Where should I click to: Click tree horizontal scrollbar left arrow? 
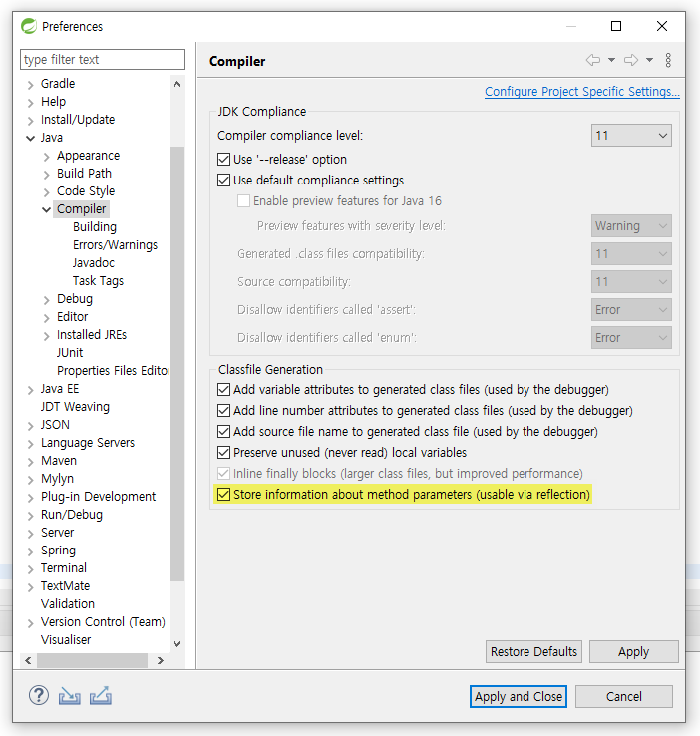point(28,660)
